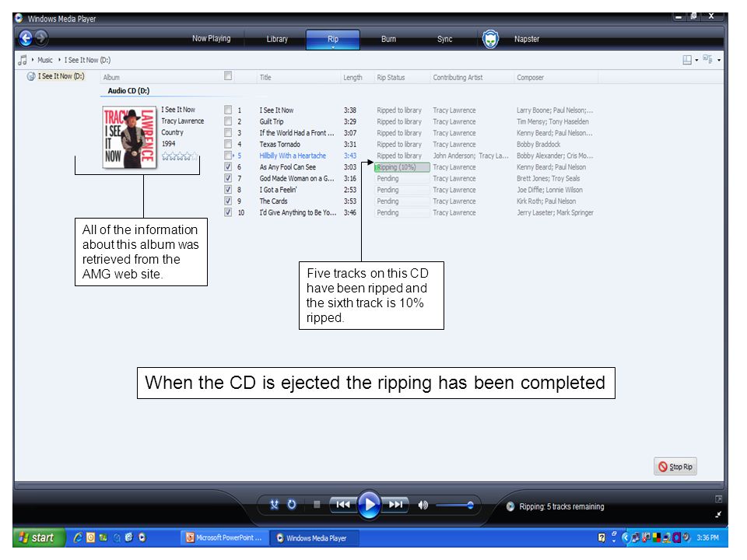This screenshot has width=747, height=560.
Task: Switch to compact mode icon
Action: click(x=718, y=514)
